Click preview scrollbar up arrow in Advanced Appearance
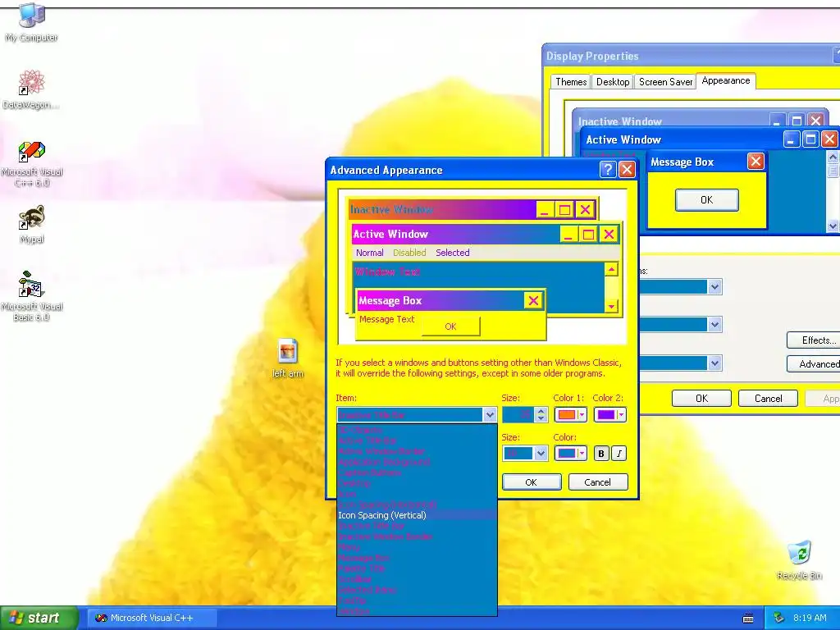 click(611, 269)
